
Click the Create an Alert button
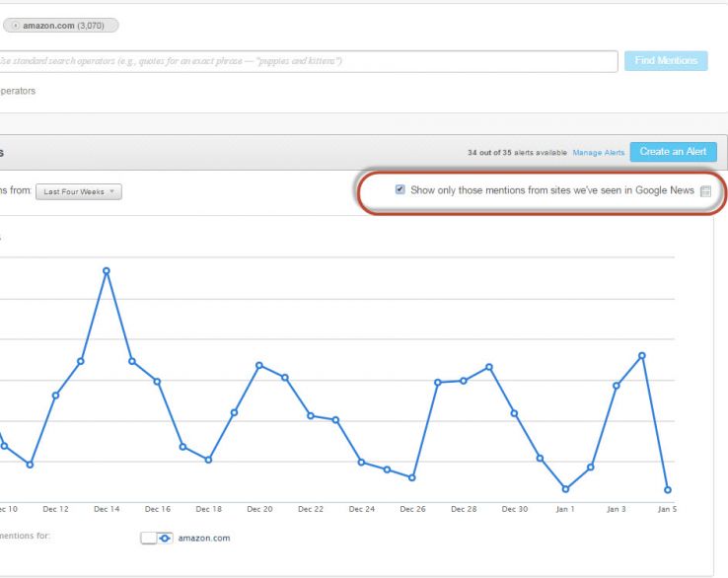pyautogui.click(x=673, y=152)
